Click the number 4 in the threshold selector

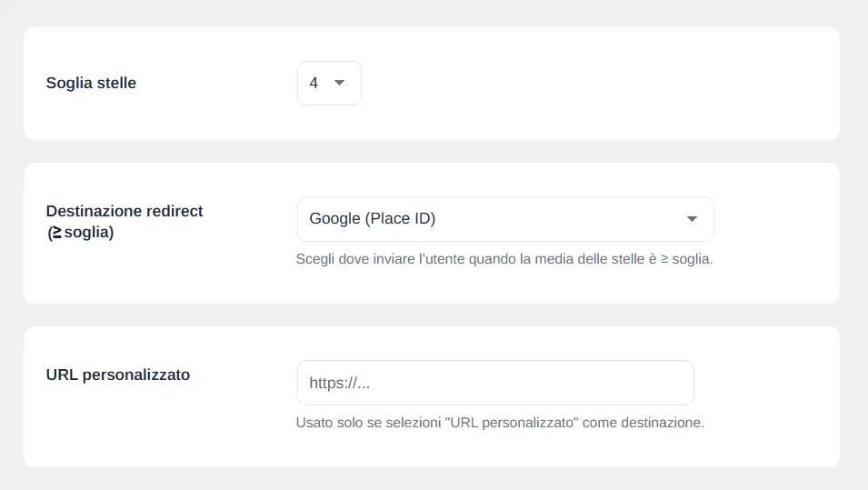click(x=314, y=83)
